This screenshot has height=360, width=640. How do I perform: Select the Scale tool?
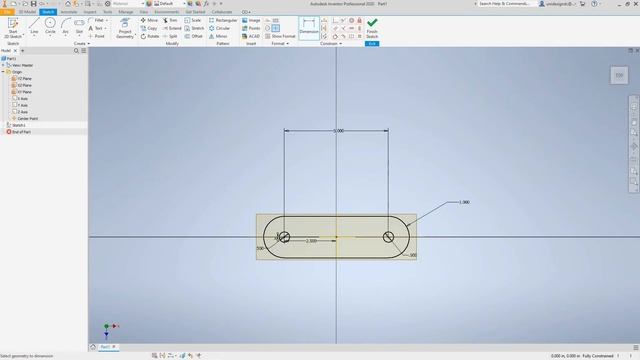point(193,20)
